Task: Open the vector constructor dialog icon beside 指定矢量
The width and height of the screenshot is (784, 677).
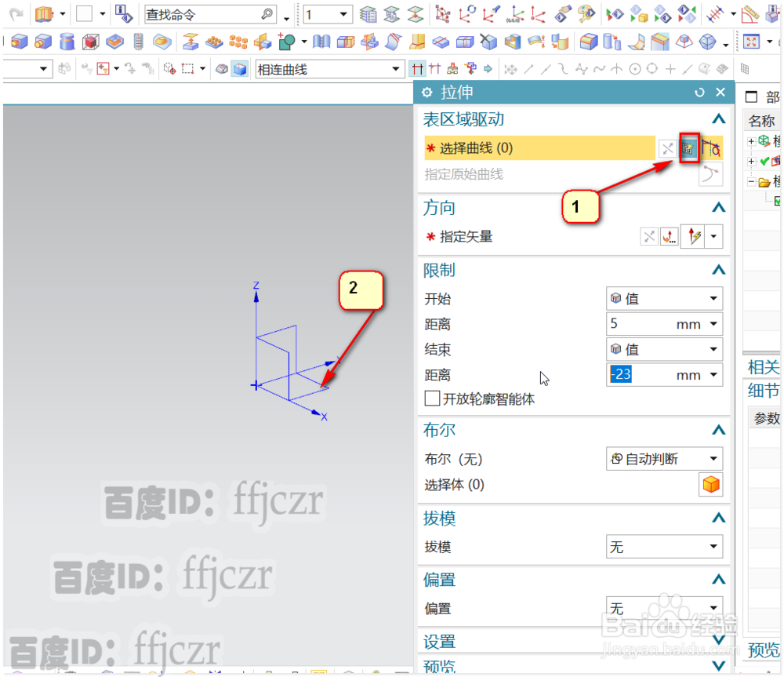Action: click(x=670, y=235)
